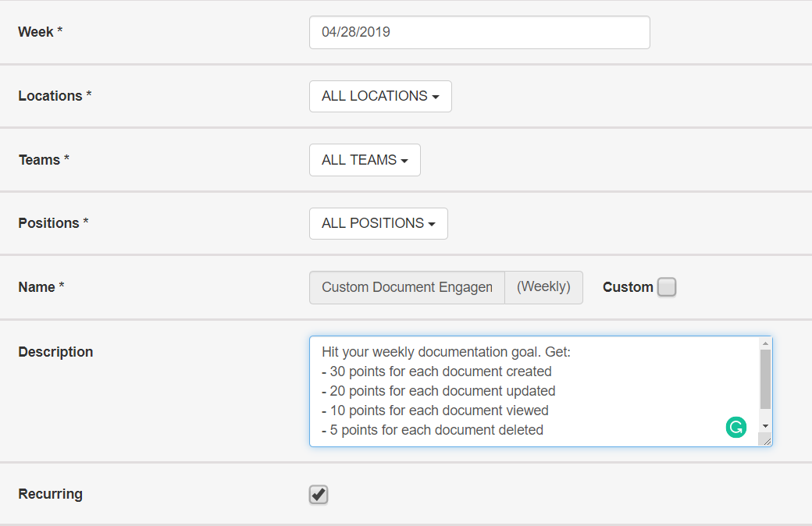Click the description scrollbar down arrow
Screen dimensions: 812x526
[765, 426]
